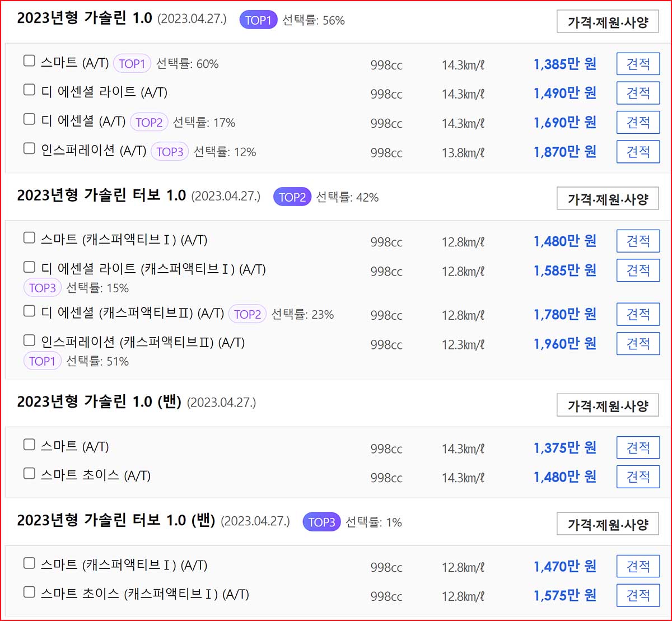Click 견적 for the 1,780만 원 trim
The image size is (672, 621).
coord(638,314)
